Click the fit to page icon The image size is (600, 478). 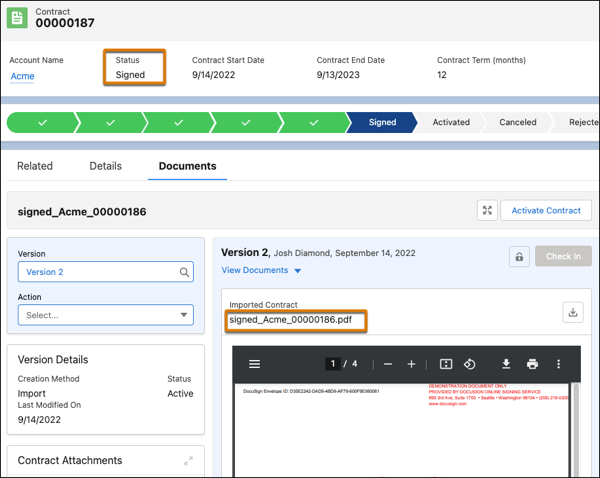pyautogui.click(x=446, y=364)
